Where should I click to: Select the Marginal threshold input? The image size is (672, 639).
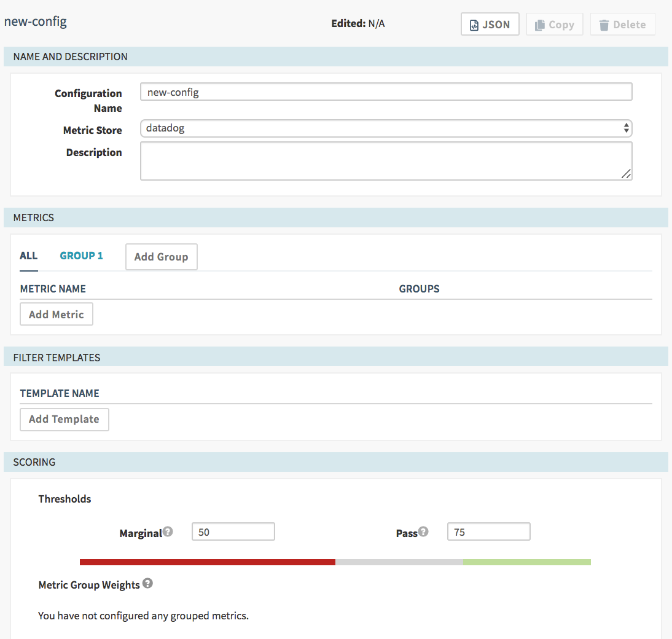point(233,532)
